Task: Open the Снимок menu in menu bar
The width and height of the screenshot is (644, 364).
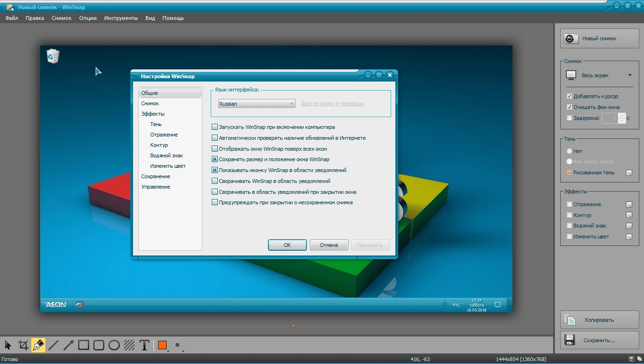Action: 62,18
